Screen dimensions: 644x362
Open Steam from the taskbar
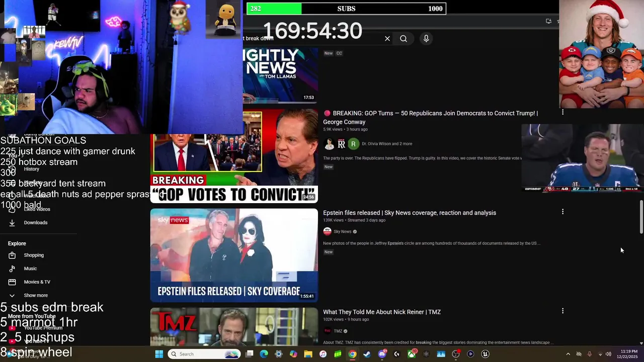(x=367, y=354)
